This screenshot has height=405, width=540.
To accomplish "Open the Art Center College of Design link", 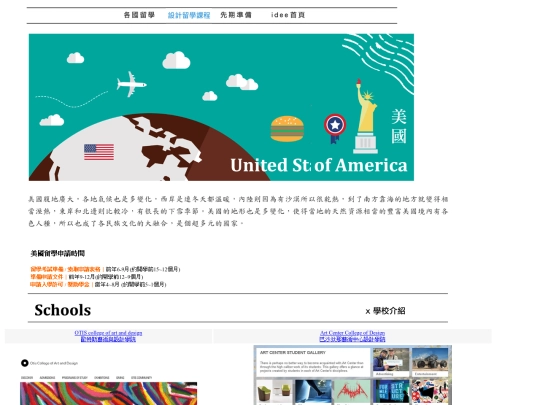I will (352, 333).
